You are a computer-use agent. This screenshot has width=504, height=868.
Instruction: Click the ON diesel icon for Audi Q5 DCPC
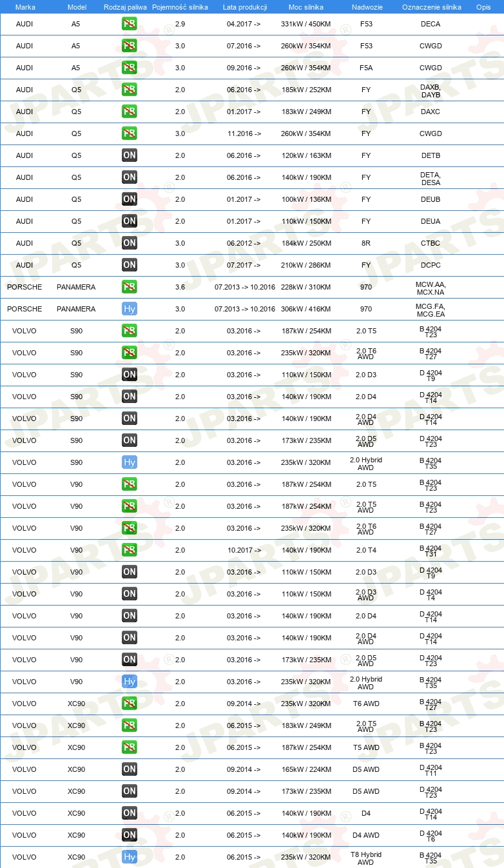(130, 265)
